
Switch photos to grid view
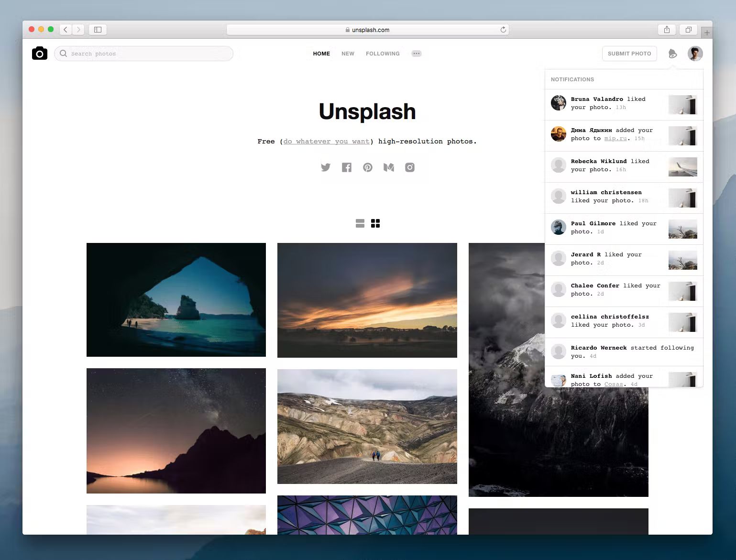[375, 223]
